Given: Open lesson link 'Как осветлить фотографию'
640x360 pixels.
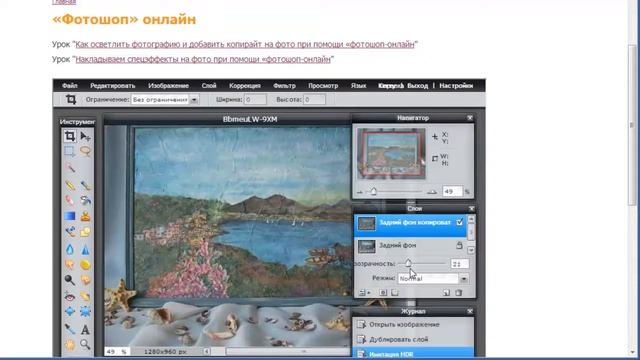Looking at the screenshot, I should click(x=245, y=44).
